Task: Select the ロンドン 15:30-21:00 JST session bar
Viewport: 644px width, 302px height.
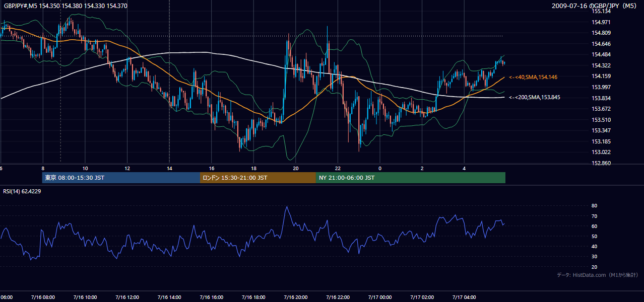Action: [x=258, y=178]
